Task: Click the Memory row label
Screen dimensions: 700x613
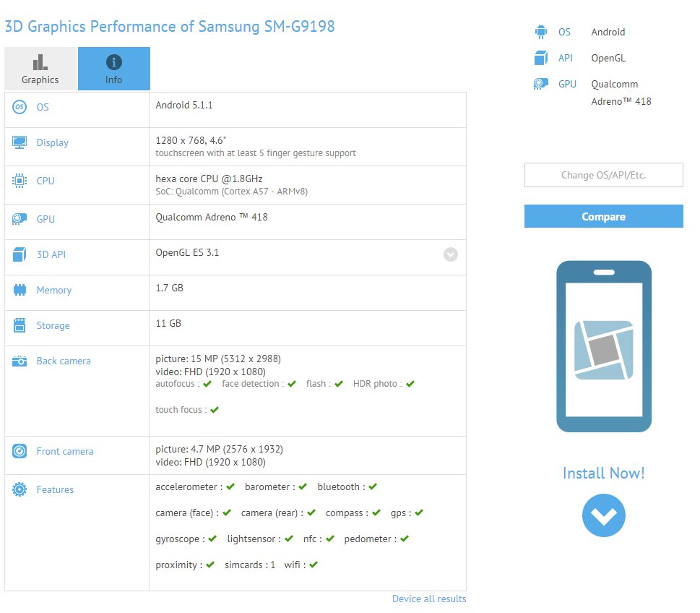Action: click(x=54, y=291)
